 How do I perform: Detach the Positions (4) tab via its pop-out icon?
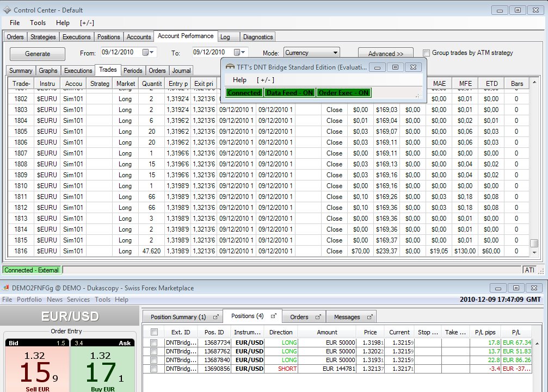tap(274, 316)
